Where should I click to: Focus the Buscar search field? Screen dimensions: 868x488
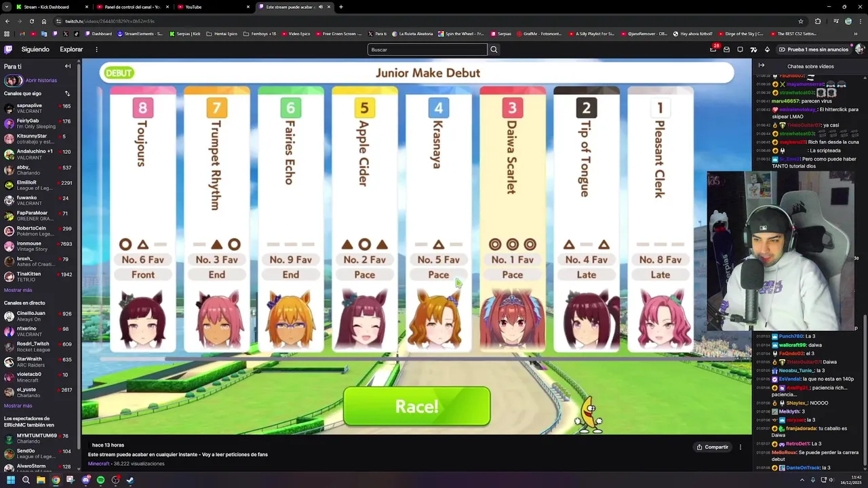(x=427, y=49)
